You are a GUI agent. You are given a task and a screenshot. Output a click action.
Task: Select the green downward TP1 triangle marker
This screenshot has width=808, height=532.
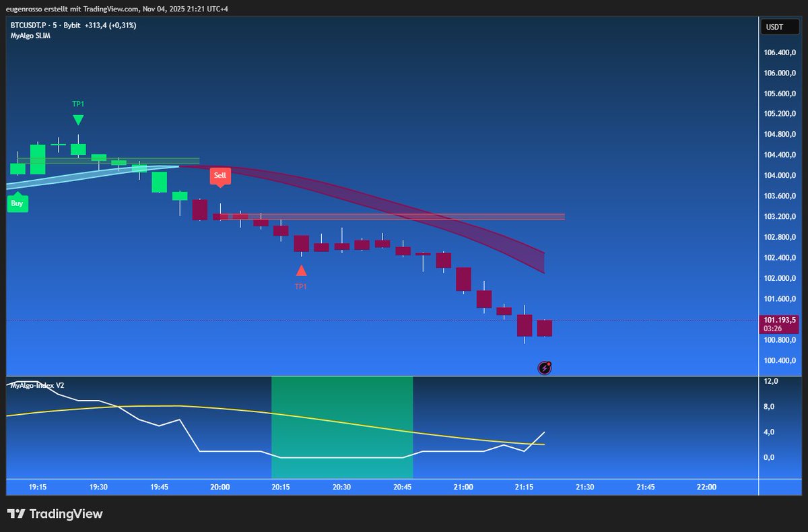click(x=78, y=120)
